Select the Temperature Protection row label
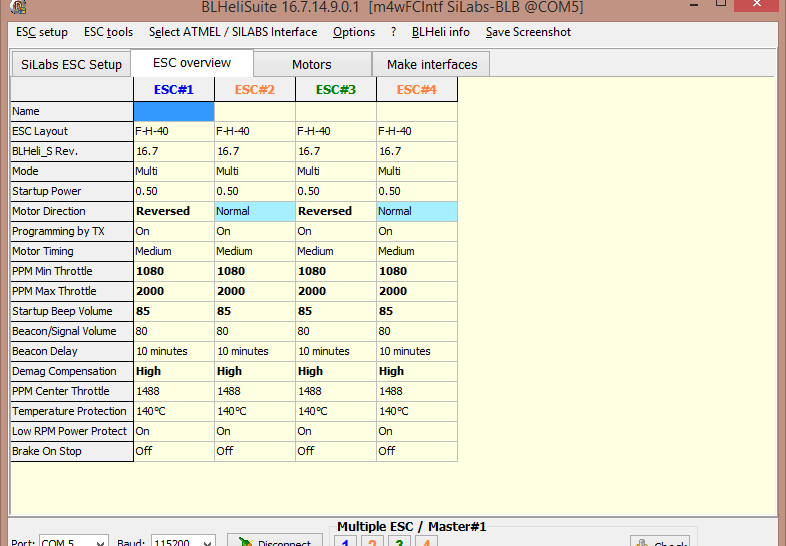 pyautogui.click(x=72, y=411)
